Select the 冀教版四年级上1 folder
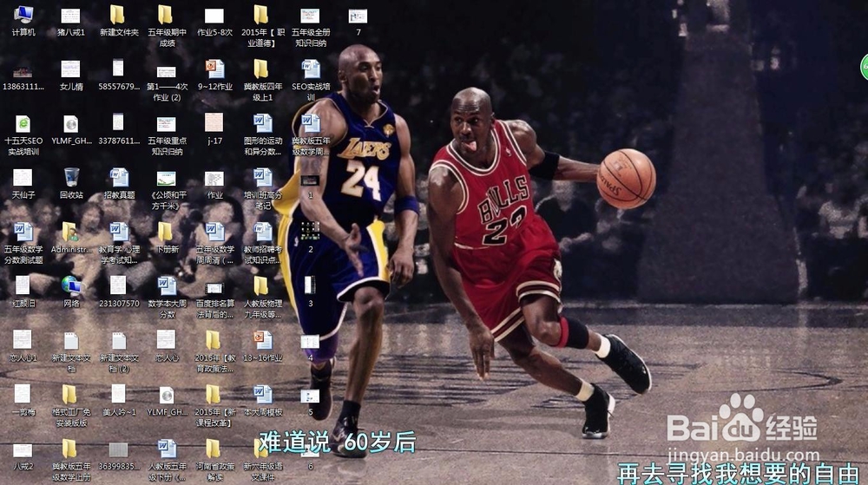Image resolution: width=868 pixels, height=485 pixels. [x=261, y=69]
